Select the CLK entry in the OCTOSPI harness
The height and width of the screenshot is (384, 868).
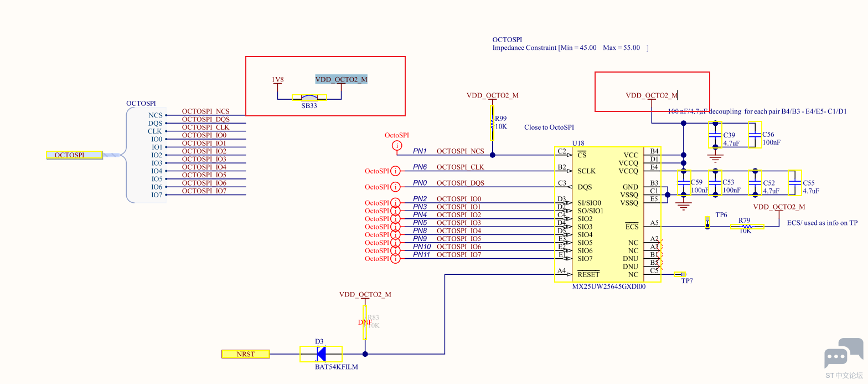pos(155,131)
